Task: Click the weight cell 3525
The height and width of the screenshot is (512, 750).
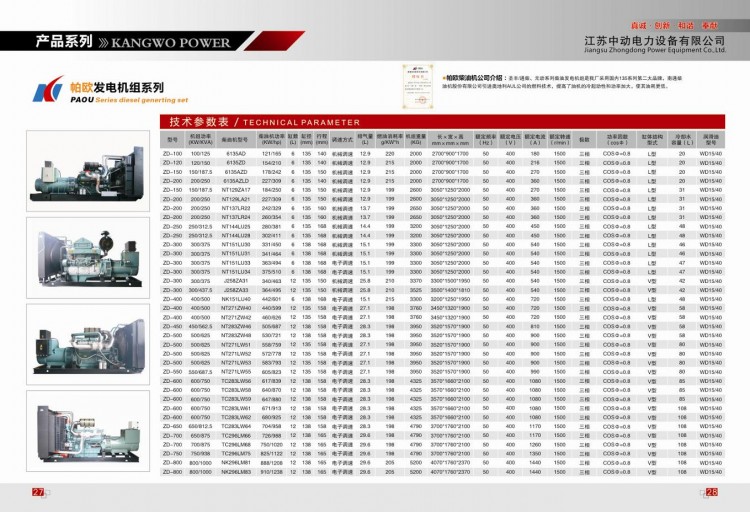Action: [x=416, y=290]
